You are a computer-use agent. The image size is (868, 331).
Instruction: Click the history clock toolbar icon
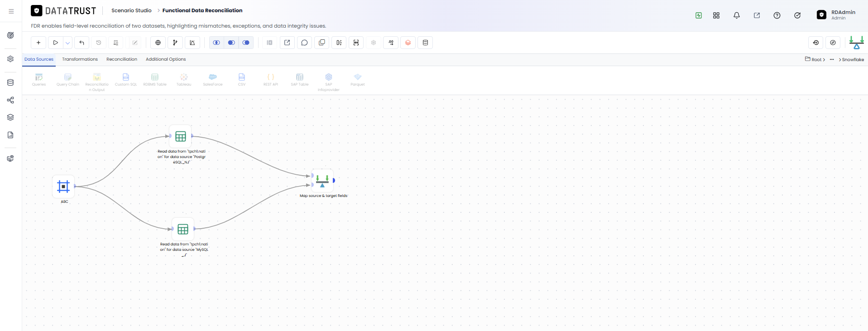(x=99, y=43)
